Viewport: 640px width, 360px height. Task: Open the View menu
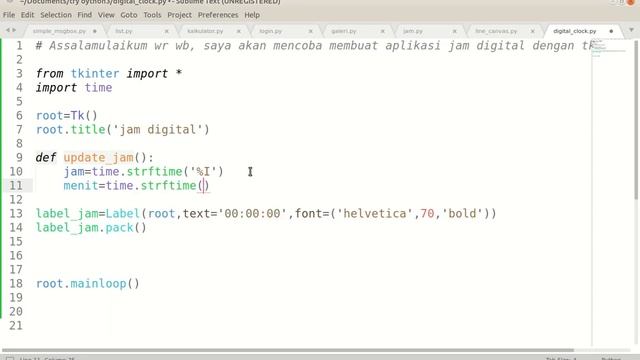pos(106,15)
